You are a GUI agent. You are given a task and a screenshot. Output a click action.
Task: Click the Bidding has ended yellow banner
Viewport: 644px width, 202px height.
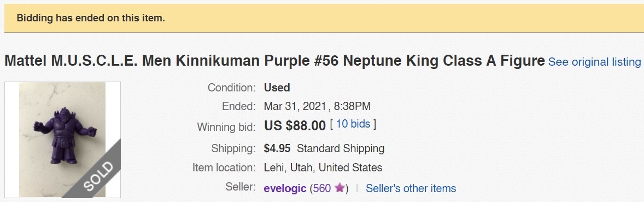click(x=324, y=18)
